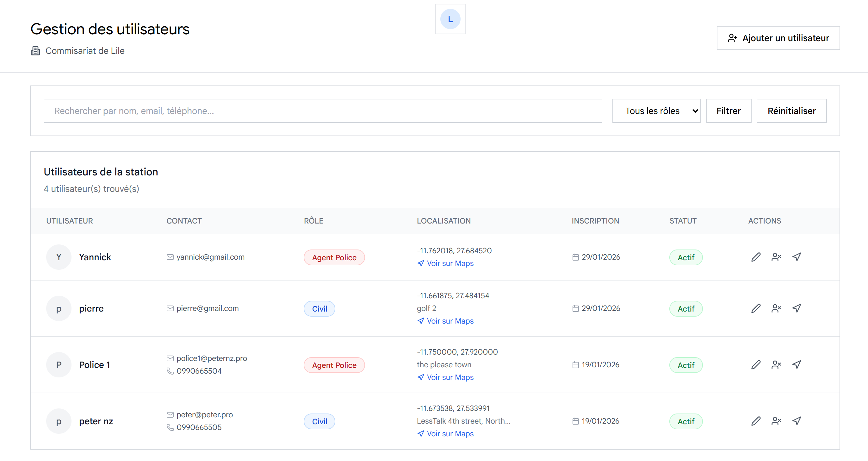Open Voir sur Maps link for Yannick

(449, 263)
